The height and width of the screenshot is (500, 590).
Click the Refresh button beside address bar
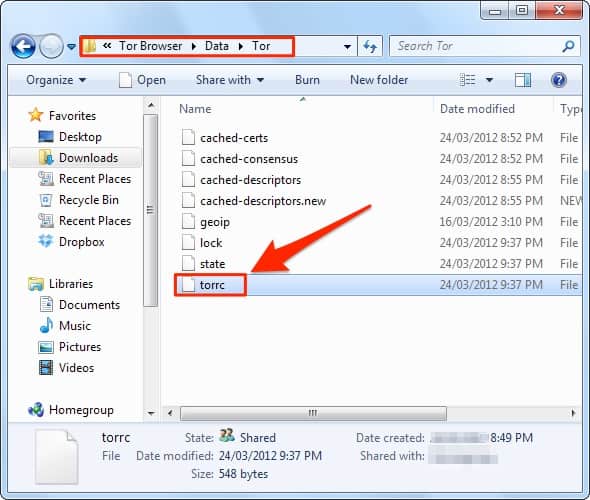[370, 47]
